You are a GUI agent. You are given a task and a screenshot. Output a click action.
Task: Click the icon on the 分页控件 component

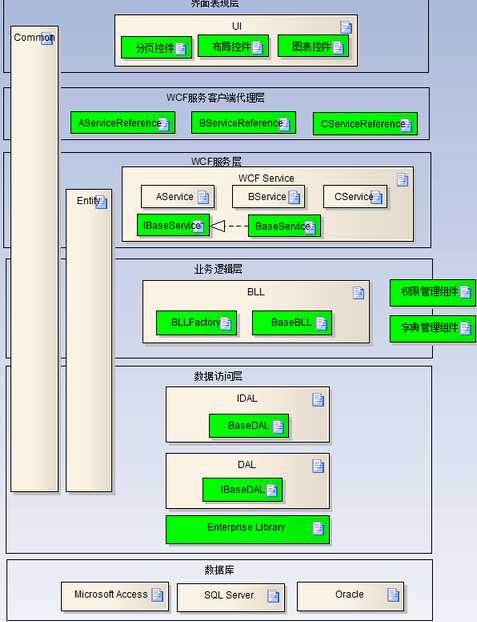pos(181,49)
